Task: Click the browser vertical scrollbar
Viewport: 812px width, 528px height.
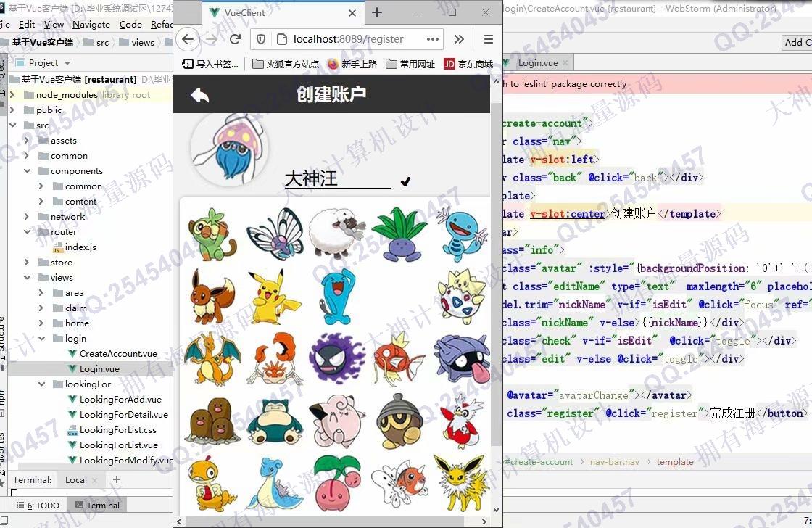Action: 496,275
